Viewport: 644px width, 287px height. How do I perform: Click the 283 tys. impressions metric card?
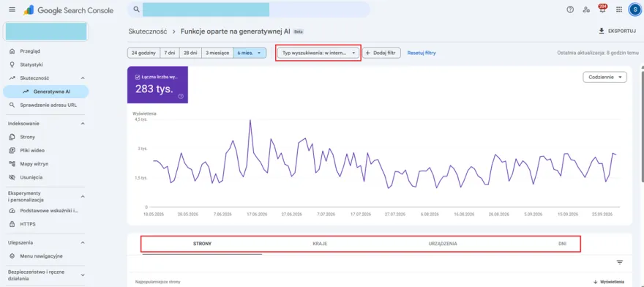click(158, 85)
